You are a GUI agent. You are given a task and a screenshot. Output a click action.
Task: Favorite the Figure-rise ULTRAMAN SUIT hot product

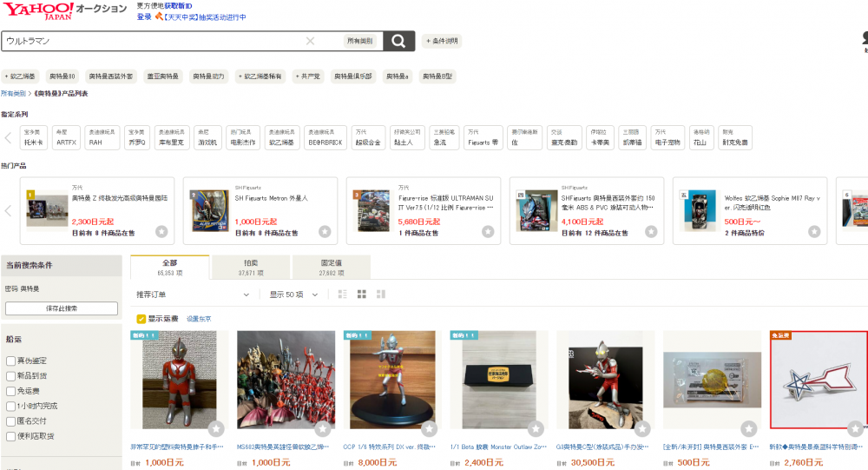tap(488, 232)
